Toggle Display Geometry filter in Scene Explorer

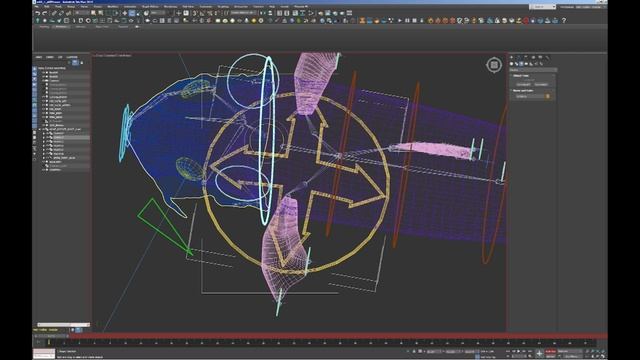tap(35, 70)
